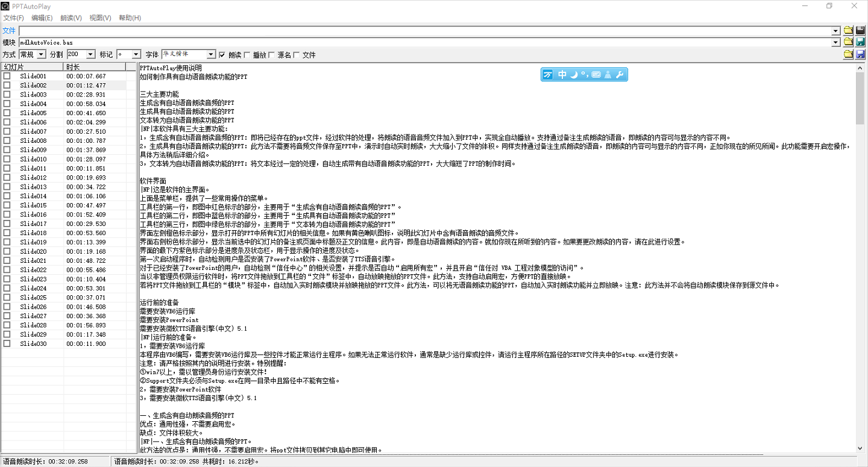
Task: Click the line '三大主要功能' in text pane
Action: pos(159,95)
